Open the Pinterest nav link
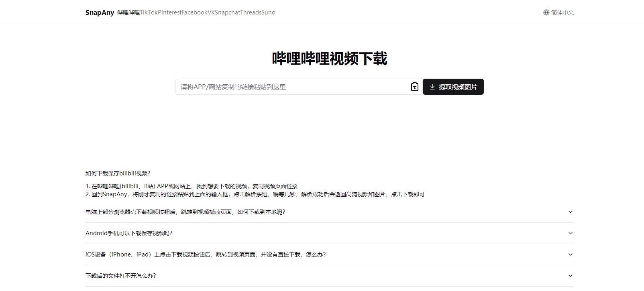The image size is (644, 291). click(x=169, y=12)
